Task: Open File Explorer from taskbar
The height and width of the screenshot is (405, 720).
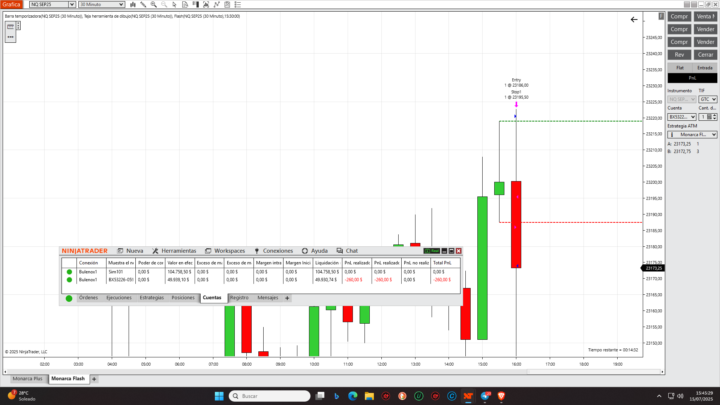Action: click(x=369, y=396)
